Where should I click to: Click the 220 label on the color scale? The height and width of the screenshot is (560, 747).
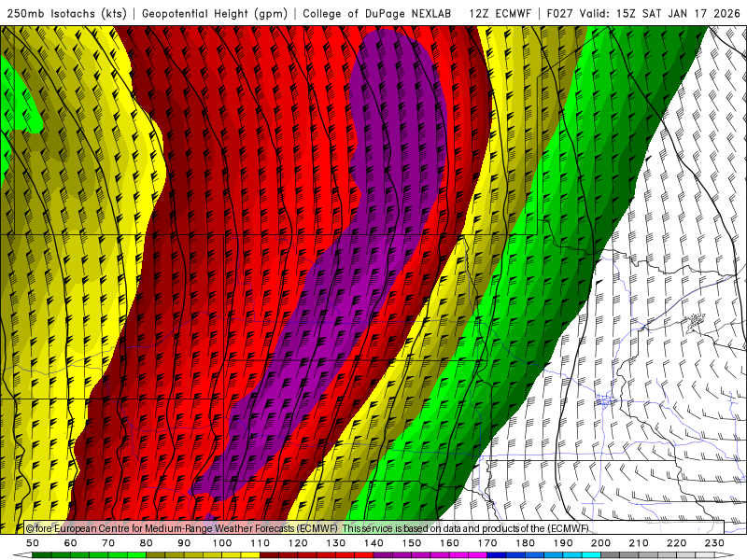pos(676,543)
